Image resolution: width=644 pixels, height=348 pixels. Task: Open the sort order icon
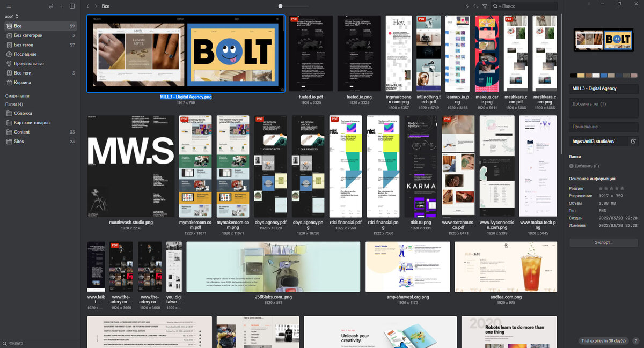[x=476, y=6]
